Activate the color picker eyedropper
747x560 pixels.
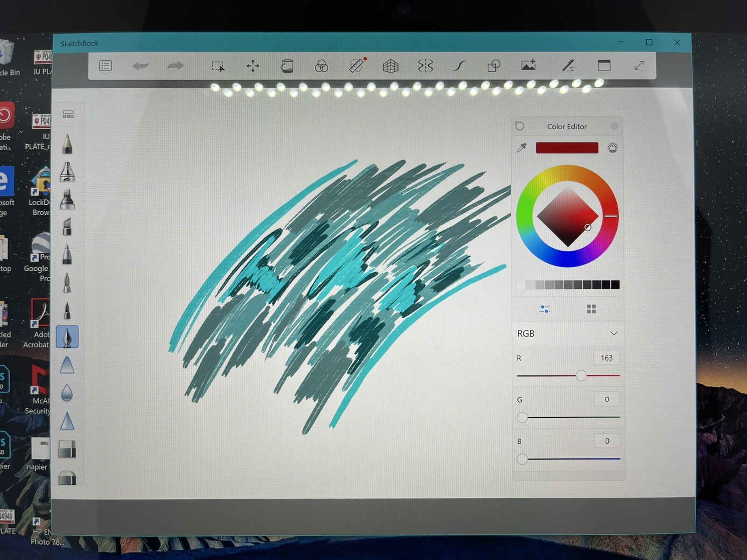pos(522,148)
